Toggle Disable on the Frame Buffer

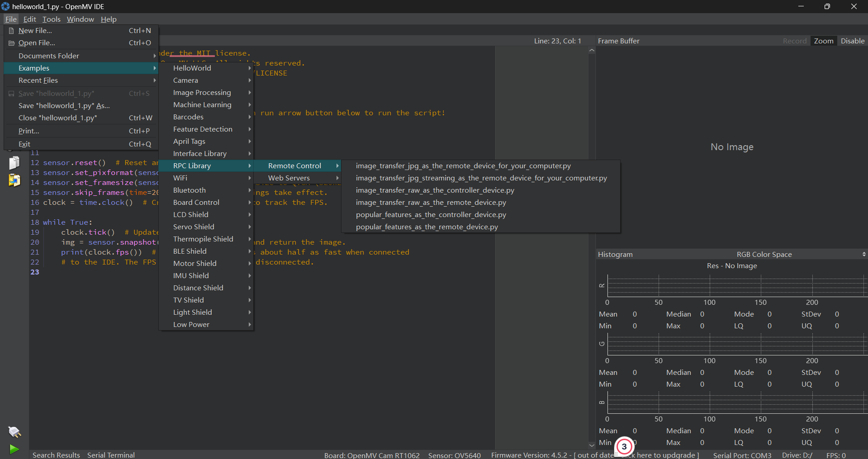click(x=852, y=41)
